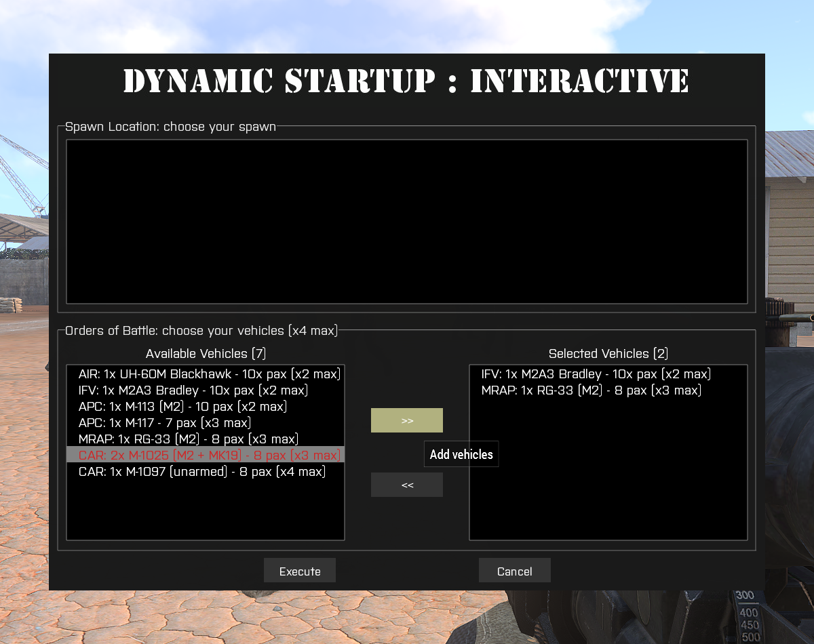814x644 pixels.
Task: Click the Cancel button
Action: [515, 571]
